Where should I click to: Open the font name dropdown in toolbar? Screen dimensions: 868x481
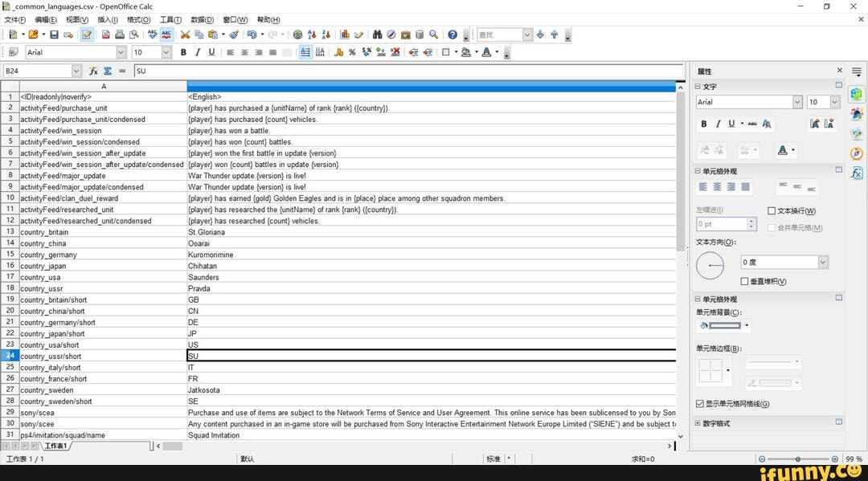pyautogui.click(x=121, y=52)
